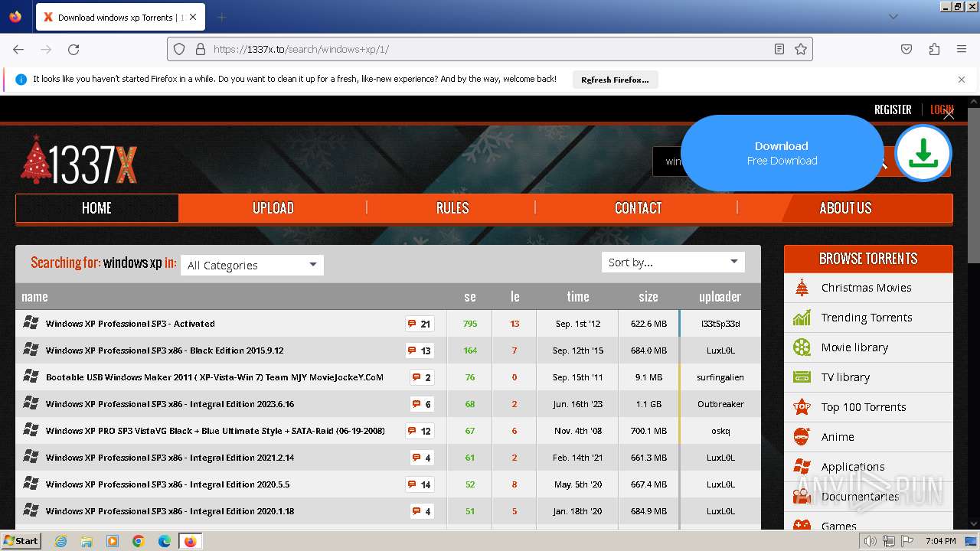Open the Pocket save icon
This screenshot has width=980, height=551.
pyautogui.click(x=906, y=49)
